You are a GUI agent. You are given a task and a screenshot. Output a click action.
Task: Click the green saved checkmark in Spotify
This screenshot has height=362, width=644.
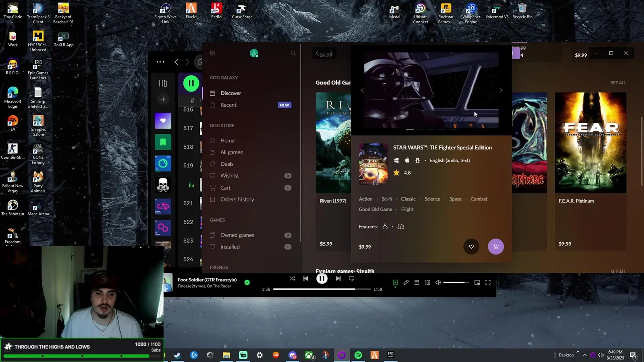pos(247,283)
